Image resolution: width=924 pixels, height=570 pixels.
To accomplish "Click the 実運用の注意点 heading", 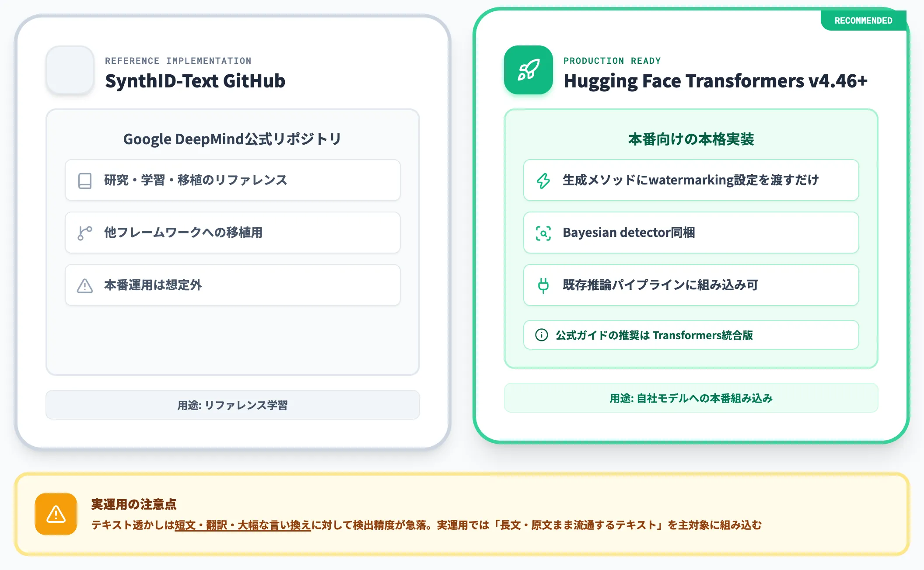I will (134, 504).
